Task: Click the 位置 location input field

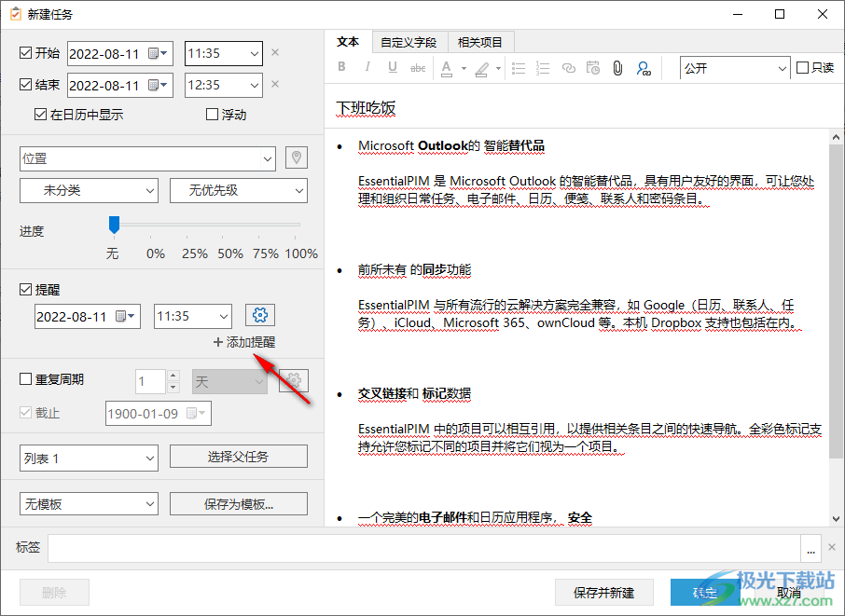Action: (141, 158)
